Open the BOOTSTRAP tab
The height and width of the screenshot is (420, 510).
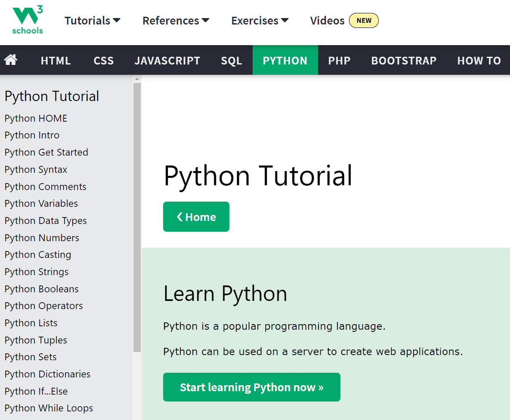coord(404,61)
